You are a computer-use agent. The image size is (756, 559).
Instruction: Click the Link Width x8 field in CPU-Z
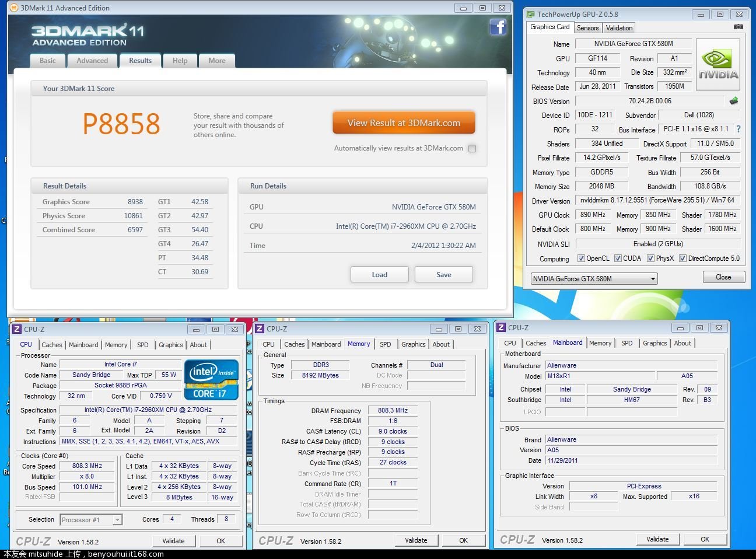pos(593,497)
